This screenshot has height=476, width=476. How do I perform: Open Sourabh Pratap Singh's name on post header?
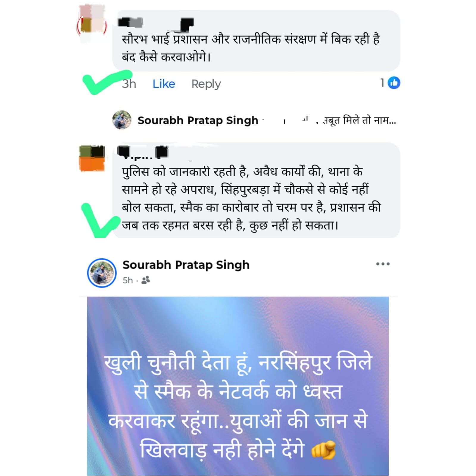186,265
